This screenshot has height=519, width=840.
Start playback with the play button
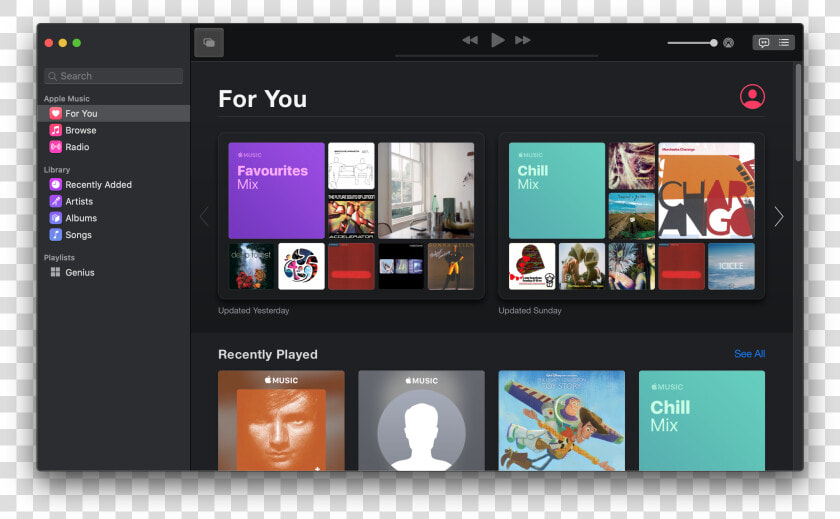pos(497,40)
